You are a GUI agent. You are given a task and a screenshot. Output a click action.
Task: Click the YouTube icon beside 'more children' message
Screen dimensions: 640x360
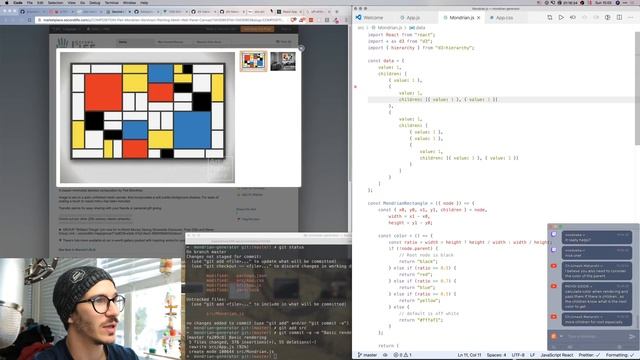[554, 317]
